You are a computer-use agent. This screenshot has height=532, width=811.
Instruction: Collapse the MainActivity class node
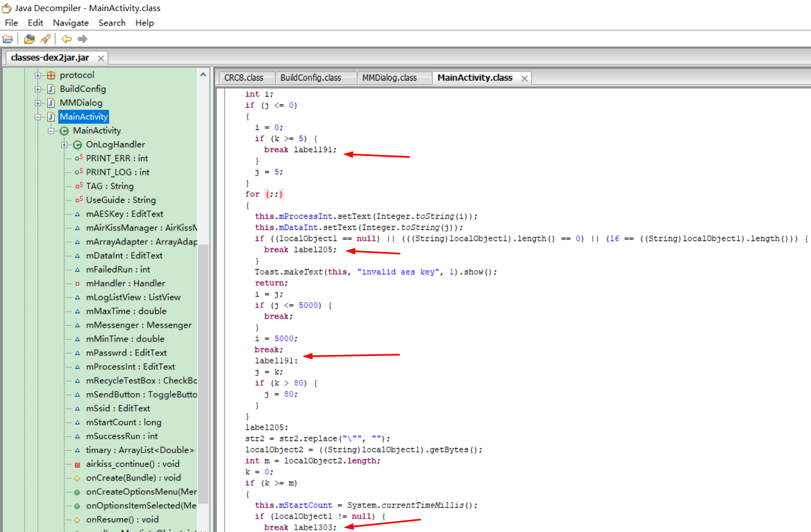[x=51, y=131]
